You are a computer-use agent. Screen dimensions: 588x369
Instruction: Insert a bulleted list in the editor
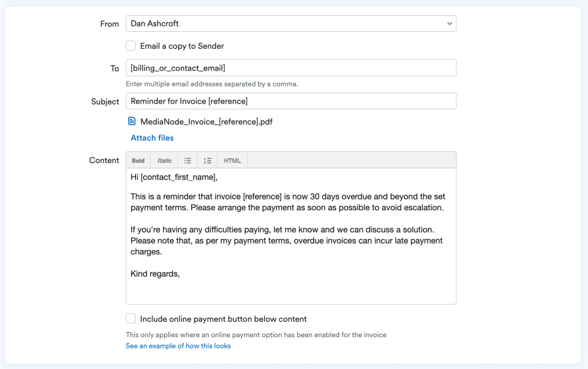(188, 159)
